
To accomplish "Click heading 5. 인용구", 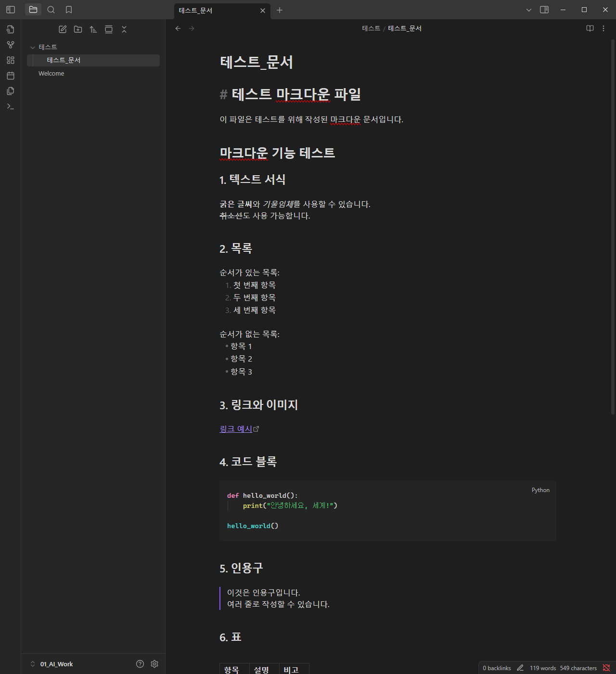I will point(241,568).
